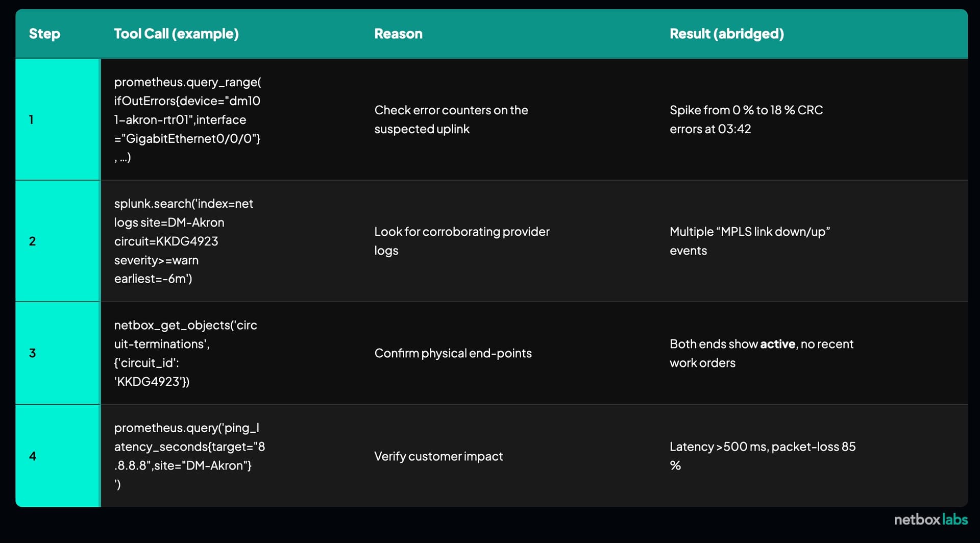Select the netbox_get_objects tool call text

click(x=185, y=353)
